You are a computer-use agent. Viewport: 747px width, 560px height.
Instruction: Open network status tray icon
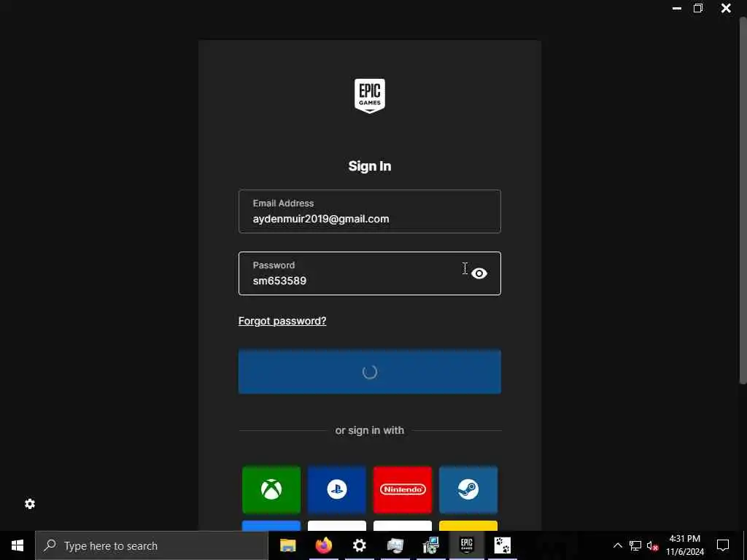[x=635, y=545]
